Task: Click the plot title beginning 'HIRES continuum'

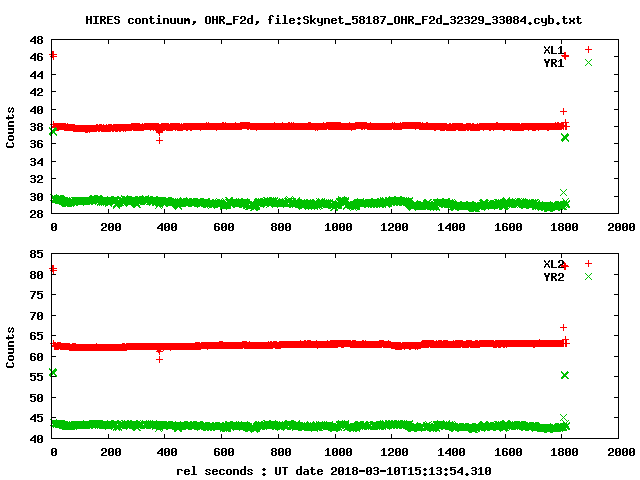Action: pos(333,20)
